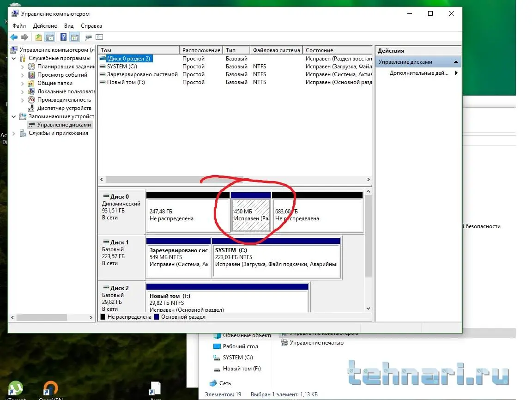
Task: Collapse the Служебные программы tree node
Action: [13, 58]
